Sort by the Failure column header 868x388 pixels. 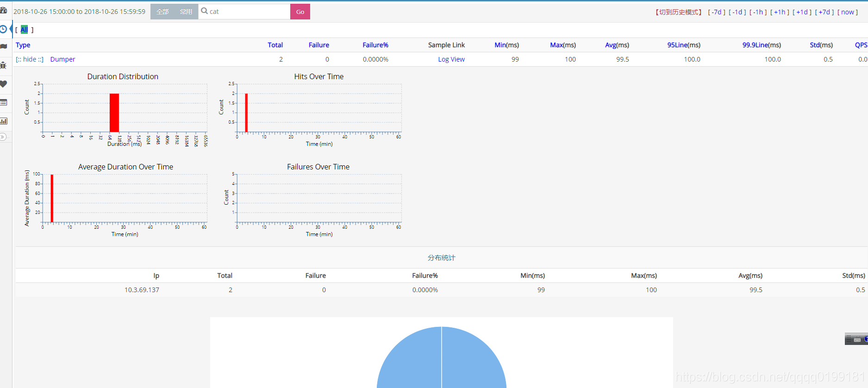[x=319, y=45]
